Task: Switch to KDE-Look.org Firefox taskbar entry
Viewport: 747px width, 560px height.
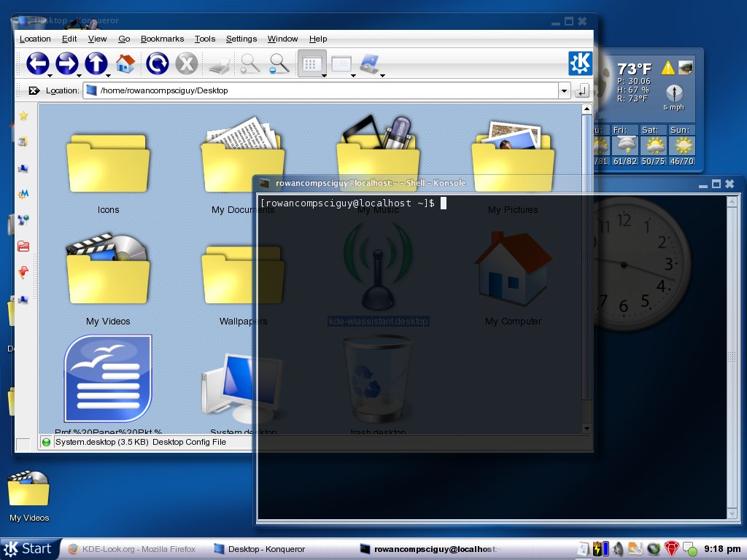Action: pyautogui.click(x=133, y=549)
